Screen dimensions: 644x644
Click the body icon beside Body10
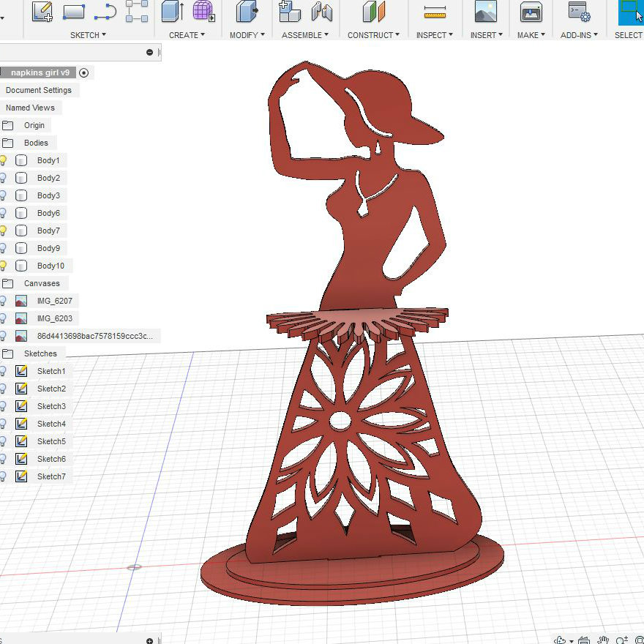coord(21,266)
